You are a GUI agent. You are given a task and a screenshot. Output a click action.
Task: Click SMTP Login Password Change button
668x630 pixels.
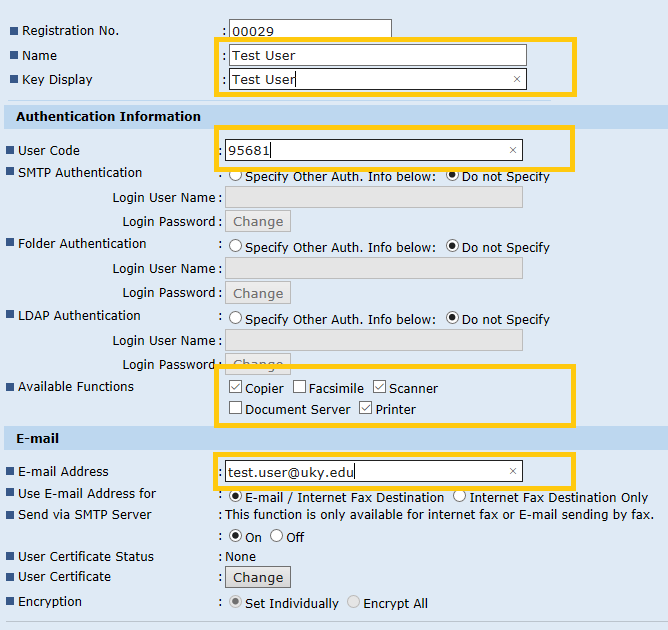click(258, 221)
